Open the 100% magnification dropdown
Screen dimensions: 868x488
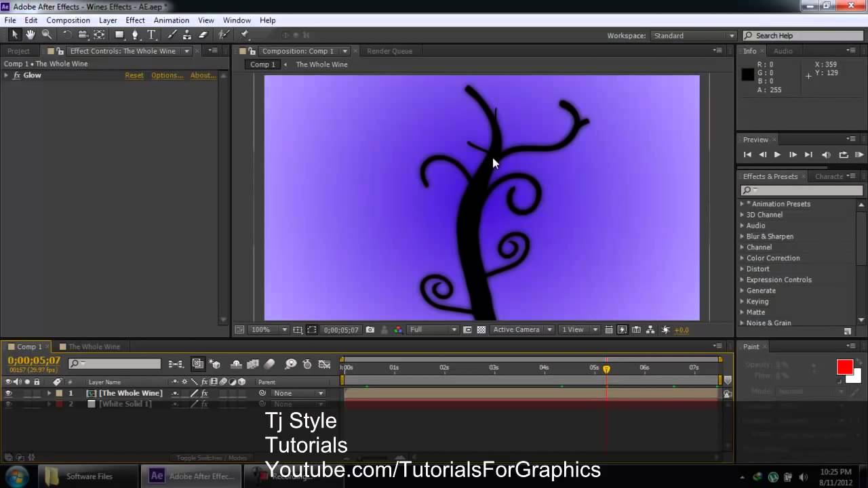(269, 330)
